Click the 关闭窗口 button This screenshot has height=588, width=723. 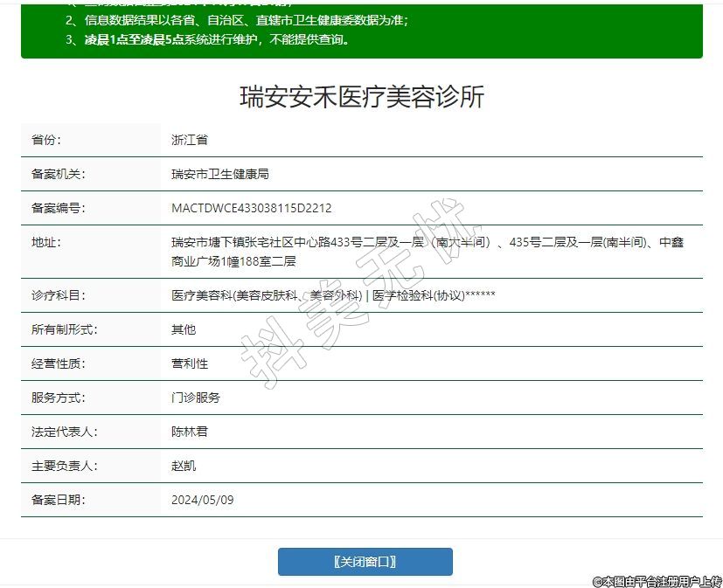pyautogui.click(x=365, y=562)
